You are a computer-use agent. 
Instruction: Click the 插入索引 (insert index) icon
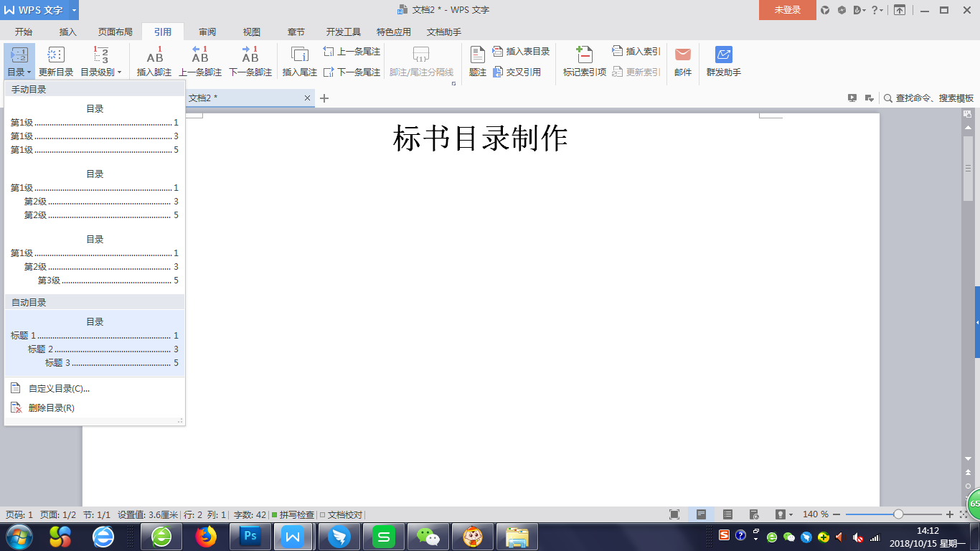pos(635,51)
